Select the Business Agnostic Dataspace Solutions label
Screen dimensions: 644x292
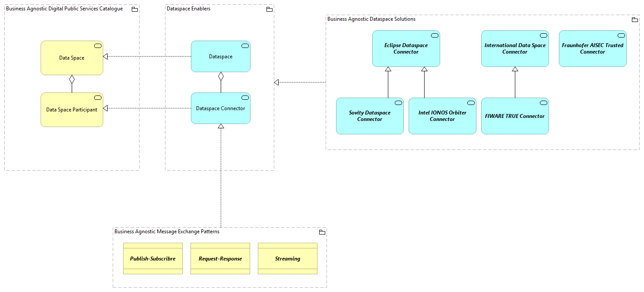point(371,19)
